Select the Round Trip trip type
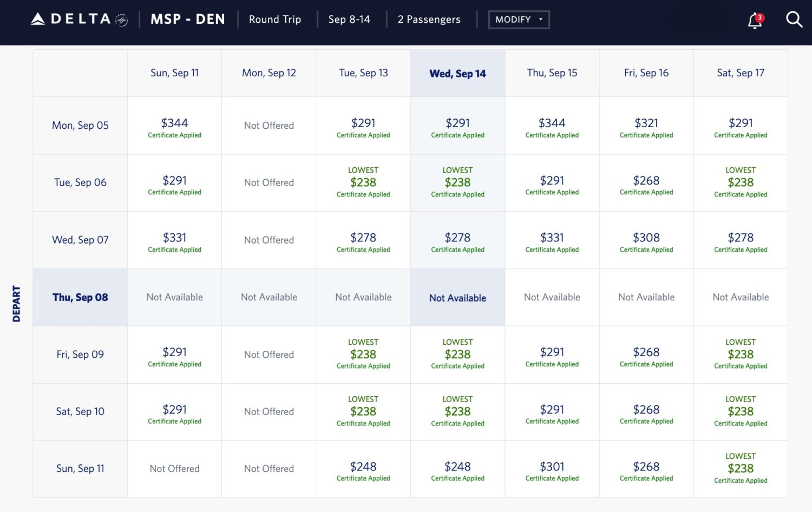 click(275, 19)
